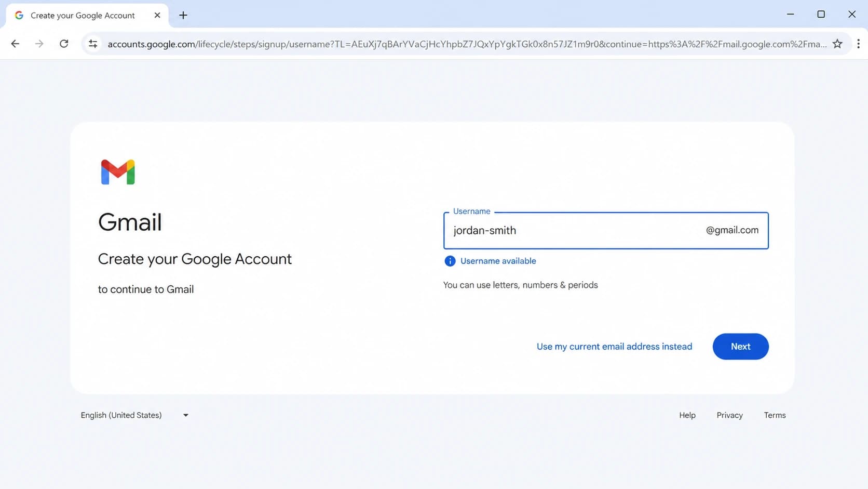Open the Terms link
The image size is (868, 489).
point(775,415)
